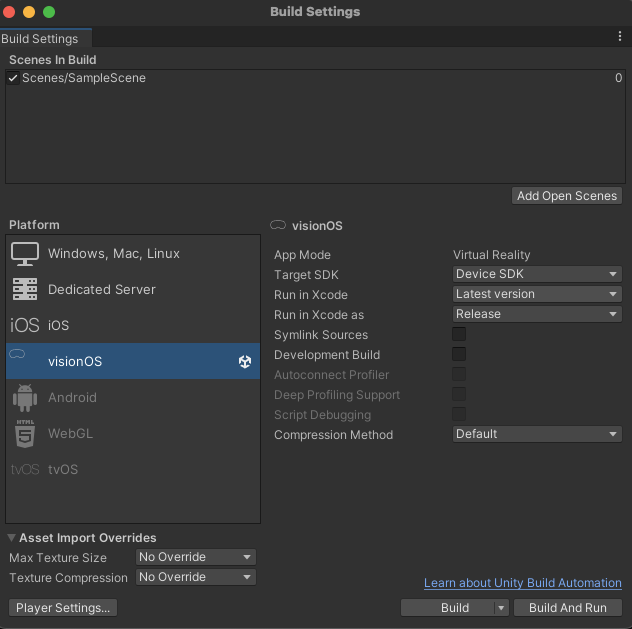632x629 pixels.
Task: Click the Android robot icon
Action: pyautogui.click(x=25, y=398)
